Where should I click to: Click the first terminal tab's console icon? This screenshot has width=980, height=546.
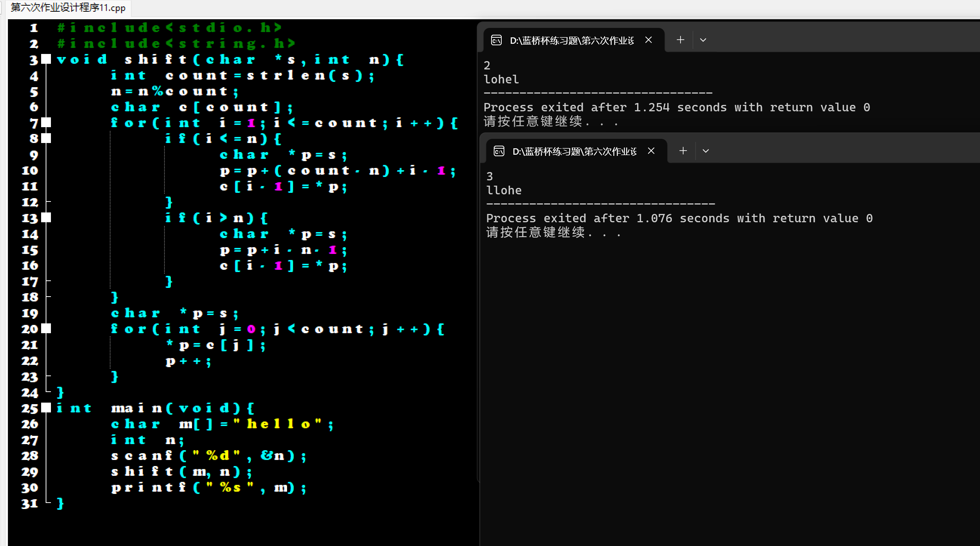tap(496, 40)
